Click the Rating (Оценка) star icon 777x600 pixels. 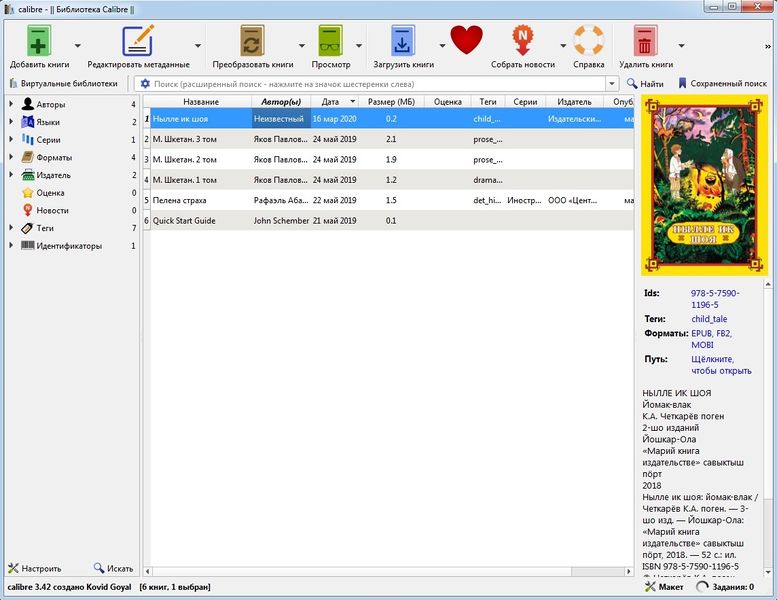tap(28, 193)
